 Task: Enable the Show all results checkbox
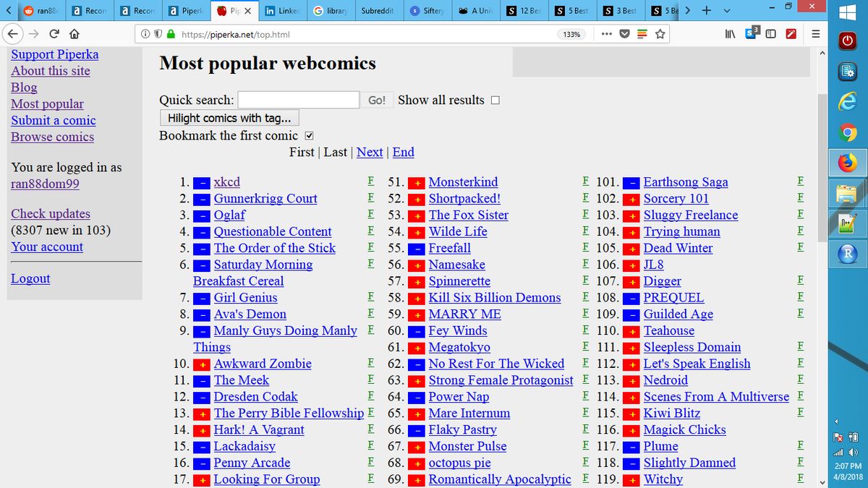(495, 100)
